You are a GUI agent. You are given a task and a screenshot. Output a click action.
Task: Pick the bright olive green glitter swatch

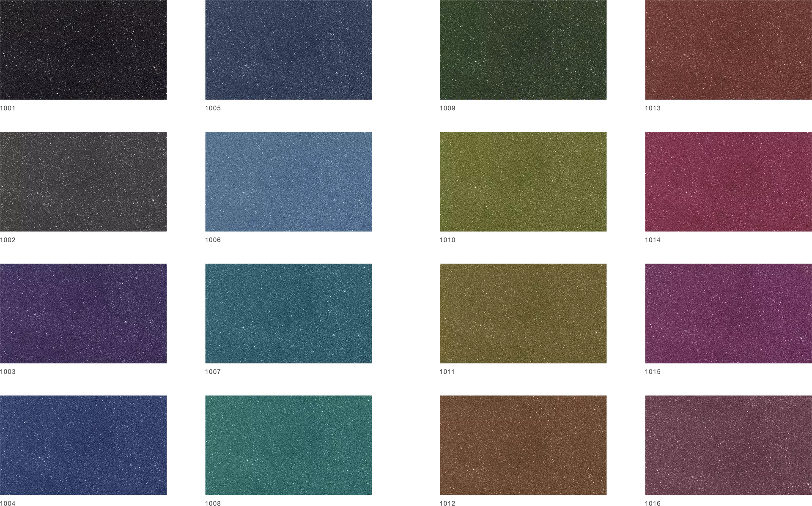click(x=522, y=181)
